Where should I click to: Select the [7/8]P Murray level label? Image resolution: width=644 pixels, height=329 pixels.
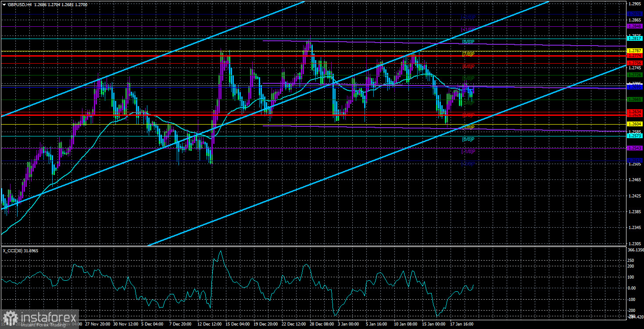point(468,54)
